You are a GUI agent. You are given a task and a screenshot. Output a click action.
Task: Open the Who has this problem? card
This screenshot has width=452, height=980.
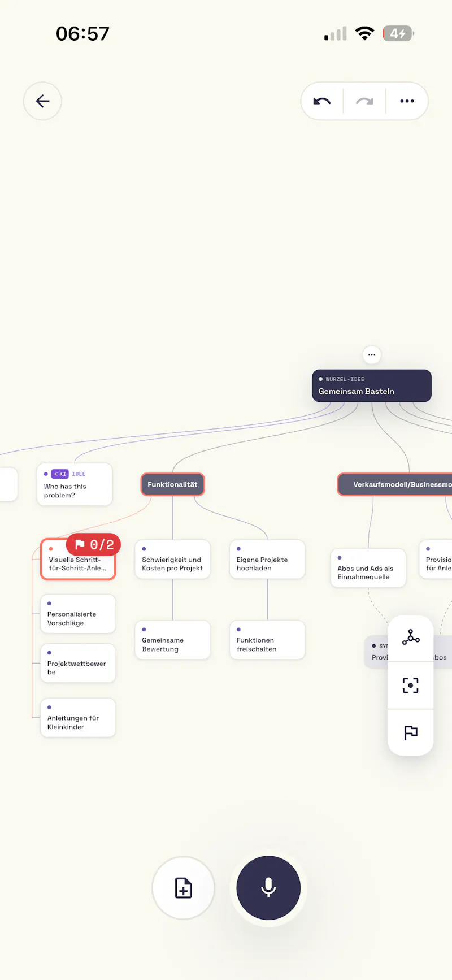pos(75,484)
